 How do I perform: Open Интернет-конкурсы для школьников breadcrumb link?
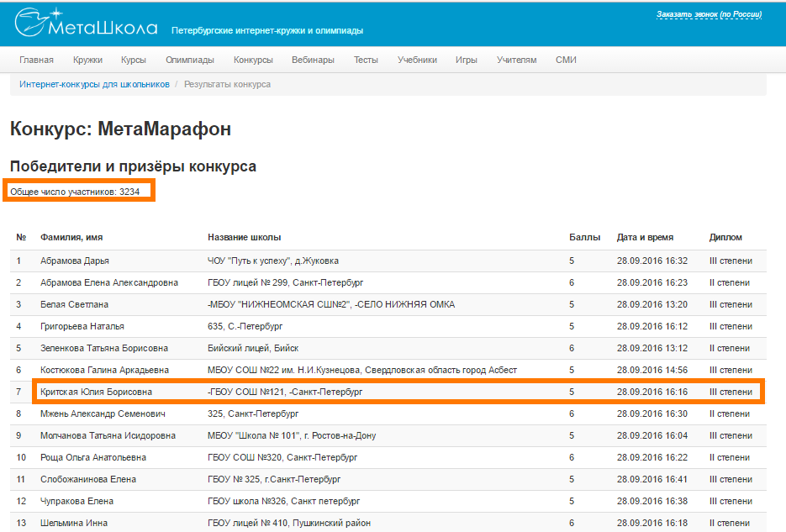(94, 84)
